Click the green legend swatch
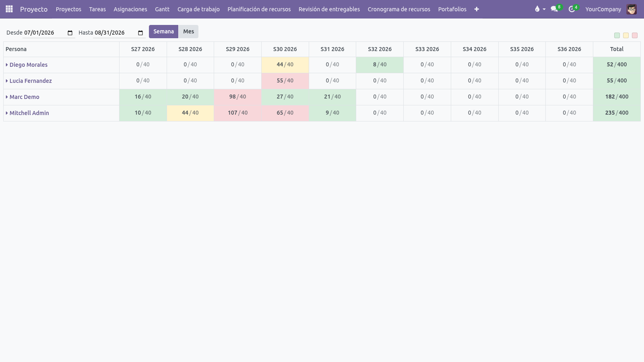Viewport: 644px width, 362px height. coord(617,35)
